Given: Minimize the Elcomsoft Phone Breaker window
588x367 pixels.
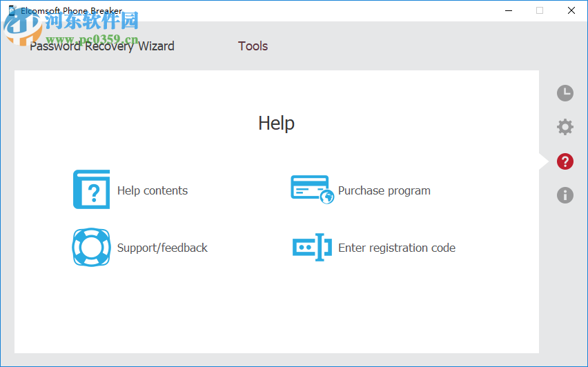Looking at the screenshot, I should (509, 10).
